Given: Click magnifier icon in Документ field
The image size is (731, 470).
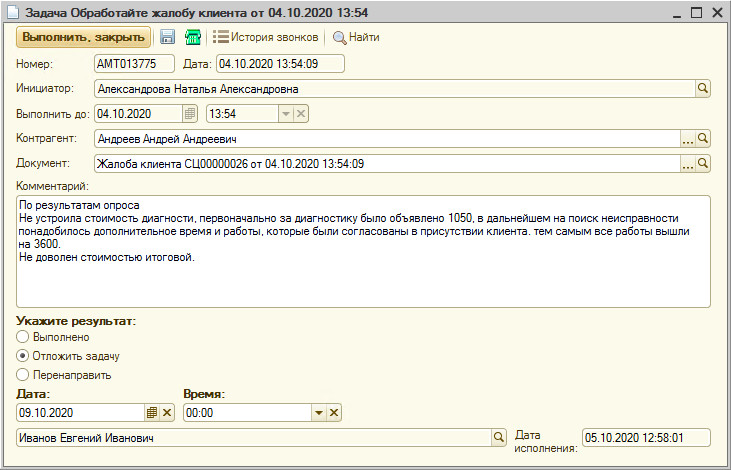Looking at the screenshot, I should pos(702,163).
